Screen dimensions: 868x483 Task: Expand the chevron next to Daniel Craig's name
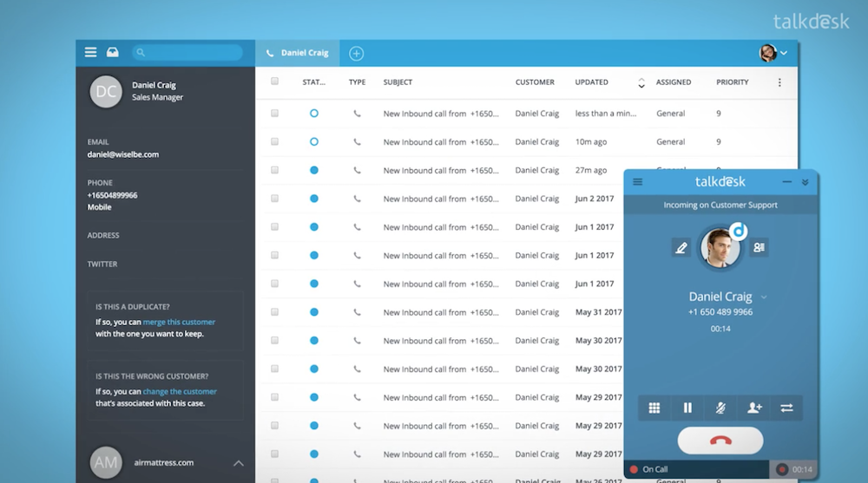[x=764, y=297]
